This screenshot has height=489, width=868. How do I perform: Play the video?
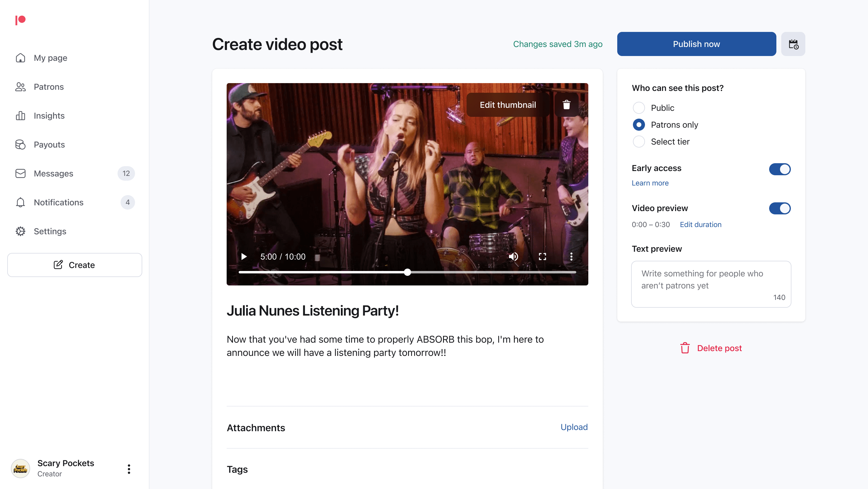click(244, 257)
